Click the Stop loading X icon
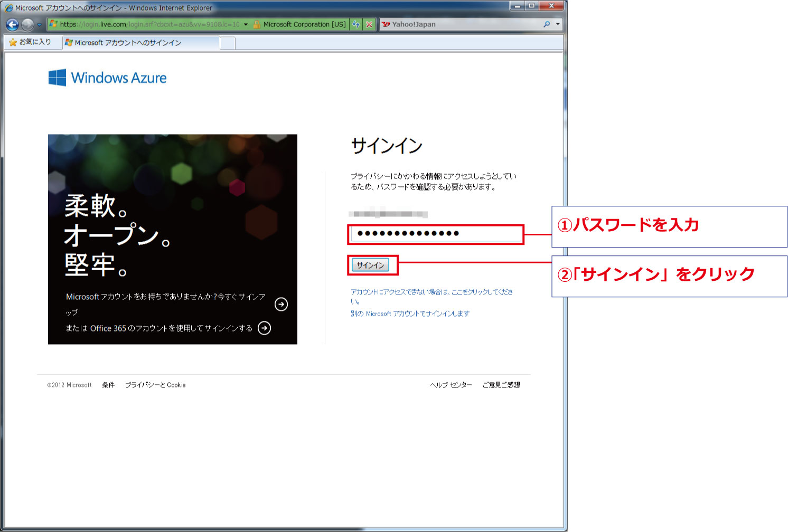This screenshot has height=532, width=788. [x=369, y=24]
